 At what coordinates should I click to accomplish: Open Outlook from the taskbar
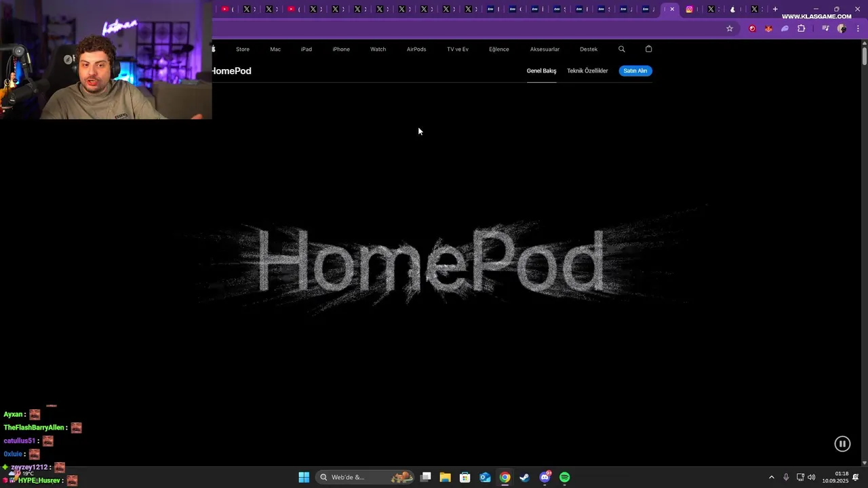(x=485, y=477)
